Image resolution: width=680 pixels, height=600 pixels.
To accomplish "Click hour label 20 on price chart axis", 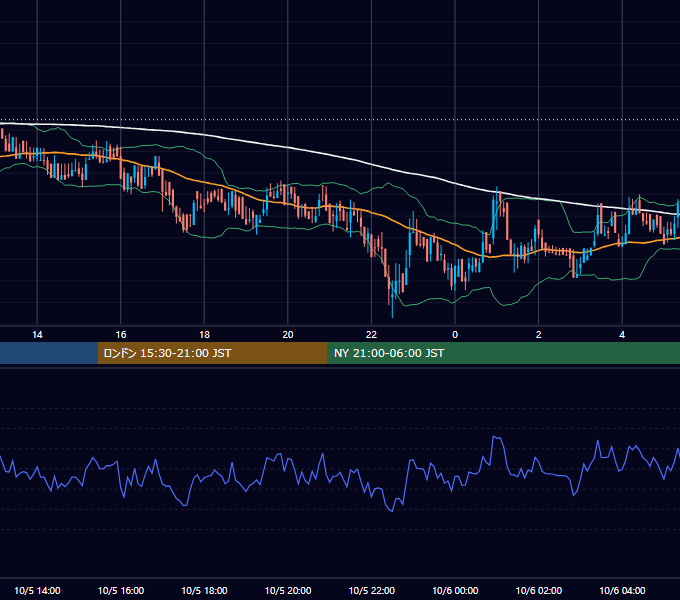I will point(288,335).
